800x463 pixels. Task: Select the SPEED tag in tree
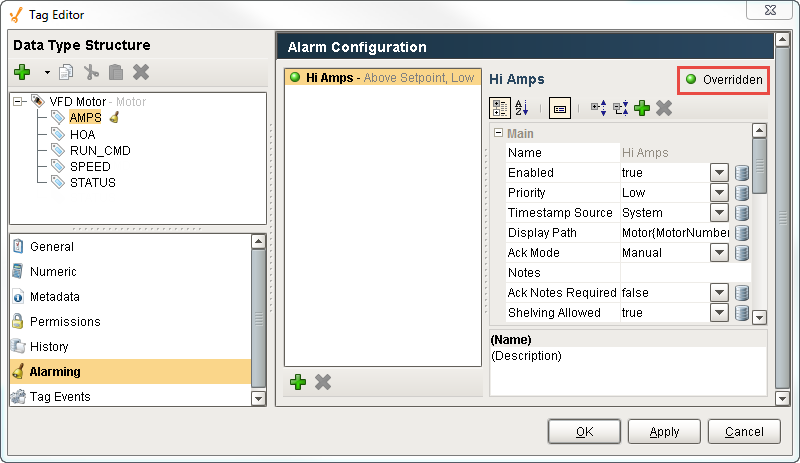(x=89, y=166)
